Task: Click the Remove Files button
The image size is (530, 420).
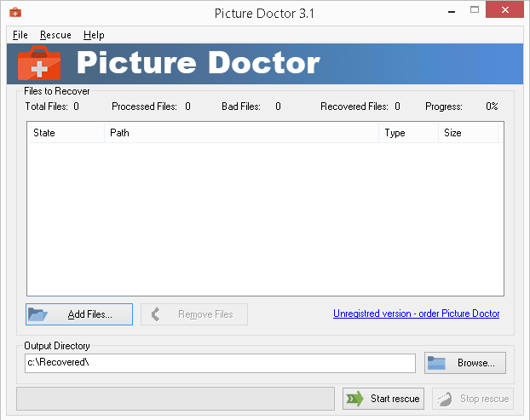Action: pyautogui.click(x=194, y=314)
